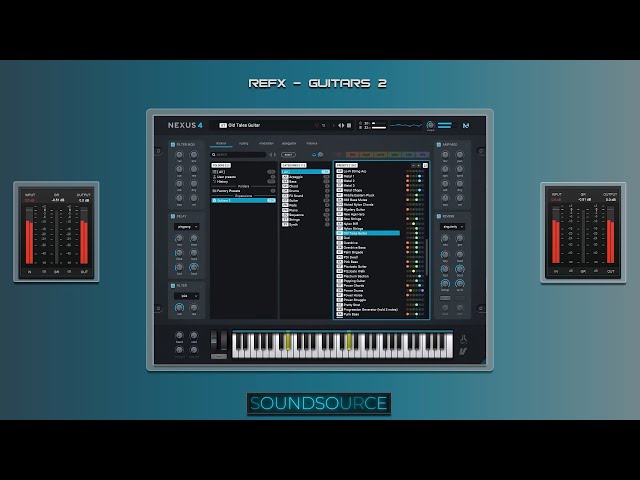Click the lower-right side panel lock icon
Image resolution: width=640 pixels, height=480 pixels.
pos(481,308)
